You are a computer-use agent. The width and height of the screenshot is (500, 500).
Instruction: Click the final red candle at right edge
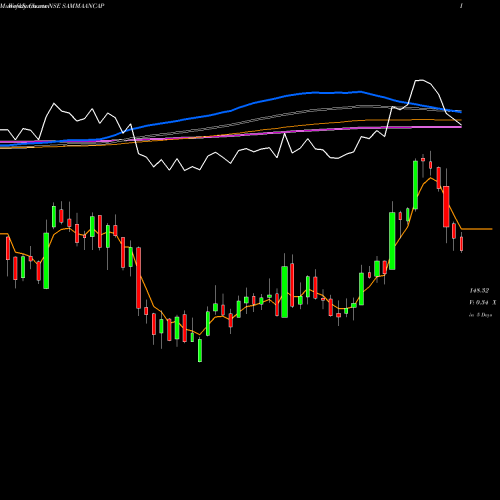coord(462,243)
